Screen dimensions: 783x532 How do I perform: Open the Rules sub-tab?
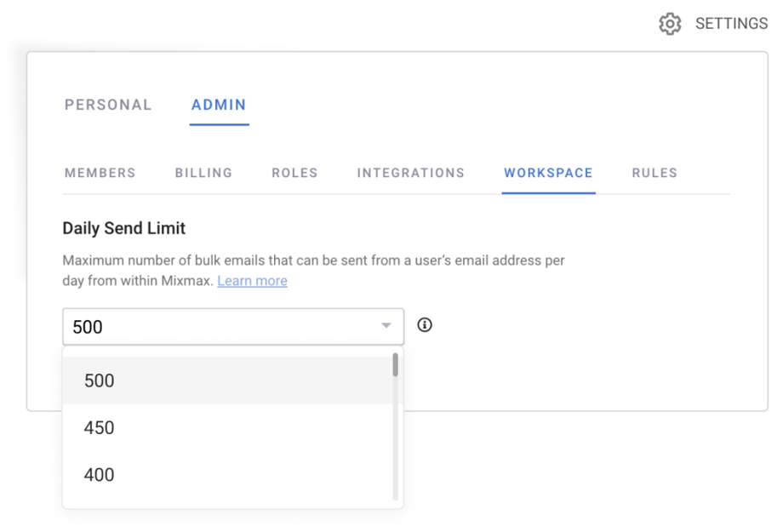[x=654, y=173]
